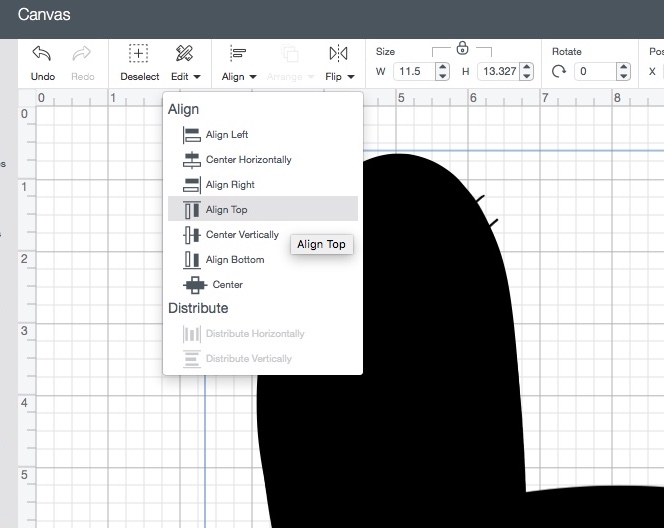Click the Deselect dashed-box icon
This screenshot has height=528, width=664.
pos(138,53)
